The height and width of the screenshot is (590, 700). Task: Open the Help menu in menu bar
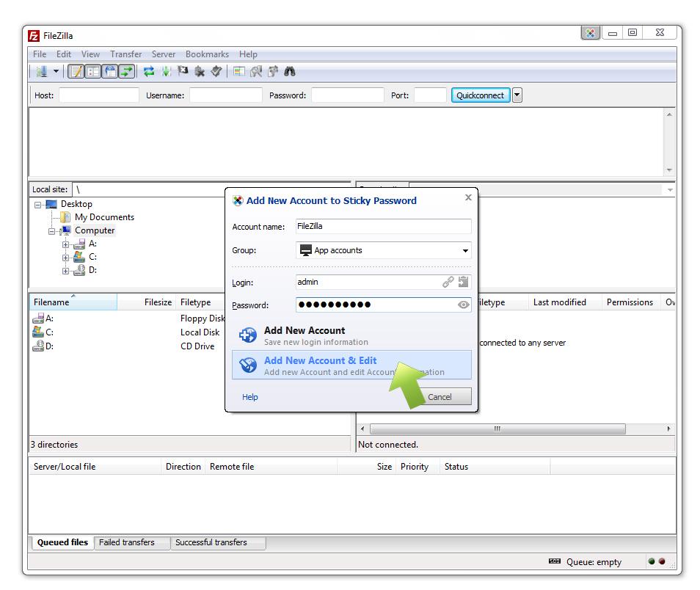click(x=248, y=54)
